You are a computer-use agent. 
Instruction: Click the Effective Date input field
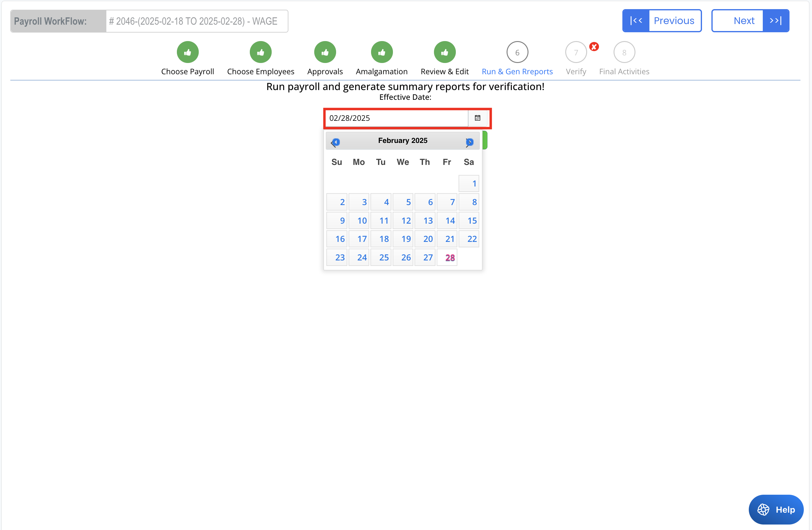click(396, 118)
